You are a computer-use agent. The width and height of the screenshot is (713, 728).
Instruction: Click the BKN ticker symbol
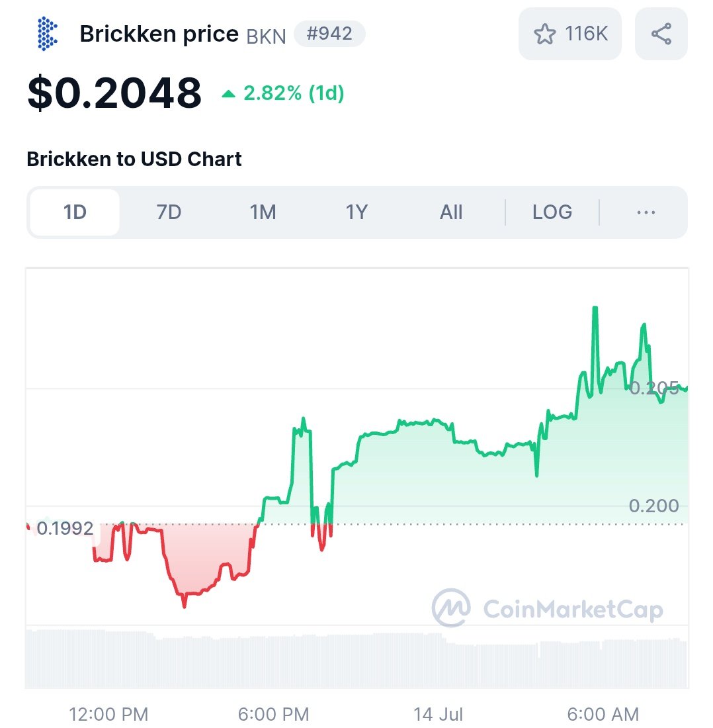coord(266,36)
